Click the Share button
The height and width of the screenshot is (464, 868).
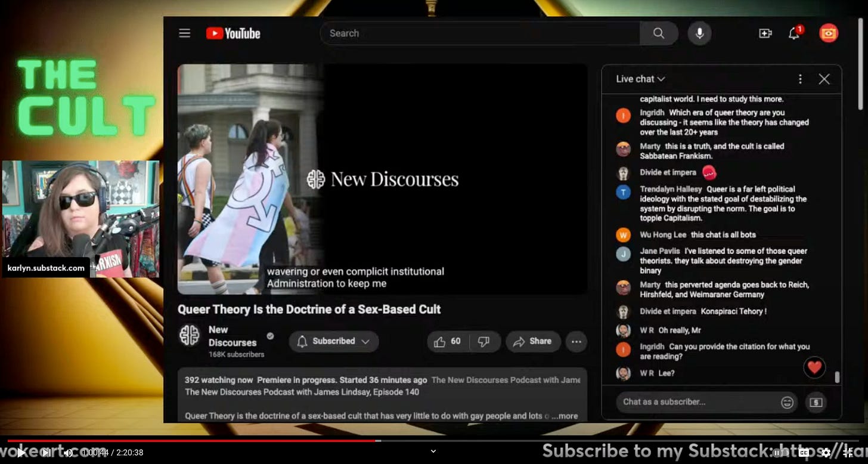(x=533, y=341)
